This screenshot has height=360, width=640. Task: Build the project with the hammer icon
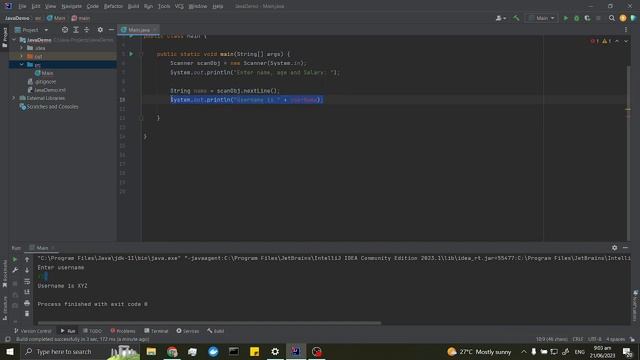tap(516, 18)
